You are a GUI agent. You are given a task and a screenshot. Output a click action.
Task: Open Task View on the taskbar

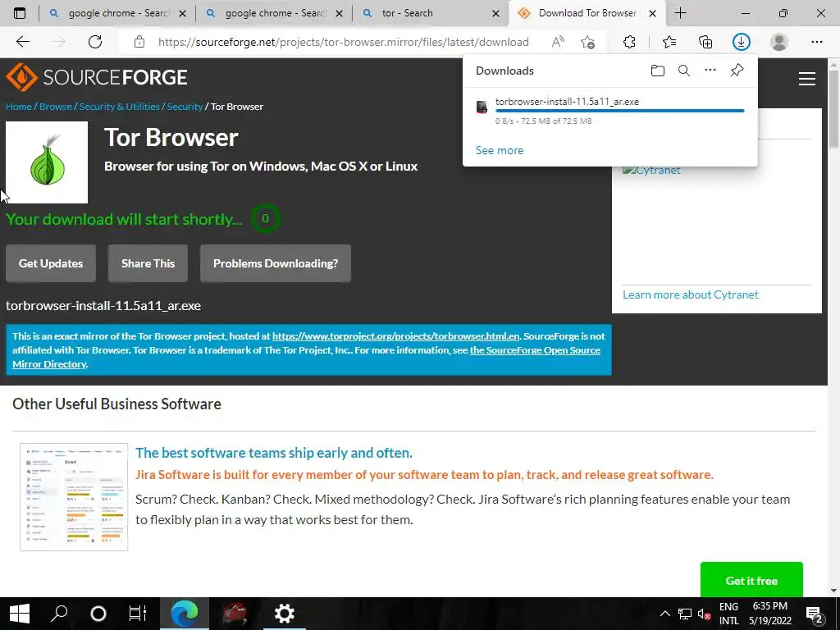138,614
